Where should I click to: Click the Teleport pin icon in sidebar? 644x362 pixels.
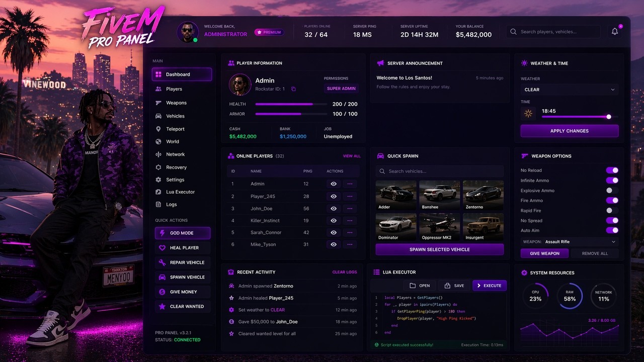coord(158,129)
